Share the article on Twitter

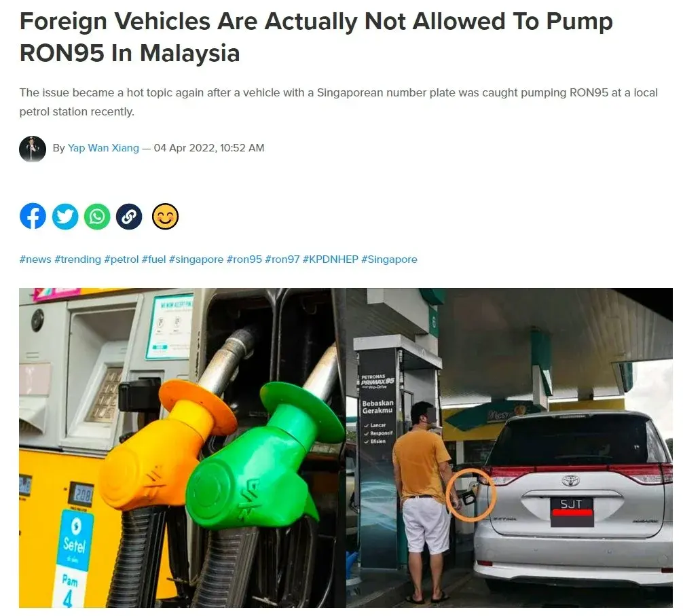[x=65, y=216]
